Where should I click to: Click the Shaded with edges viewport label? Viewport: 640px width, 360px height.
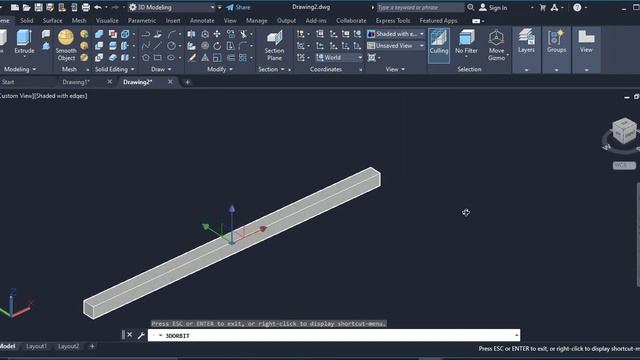click(x=61, y=96)
